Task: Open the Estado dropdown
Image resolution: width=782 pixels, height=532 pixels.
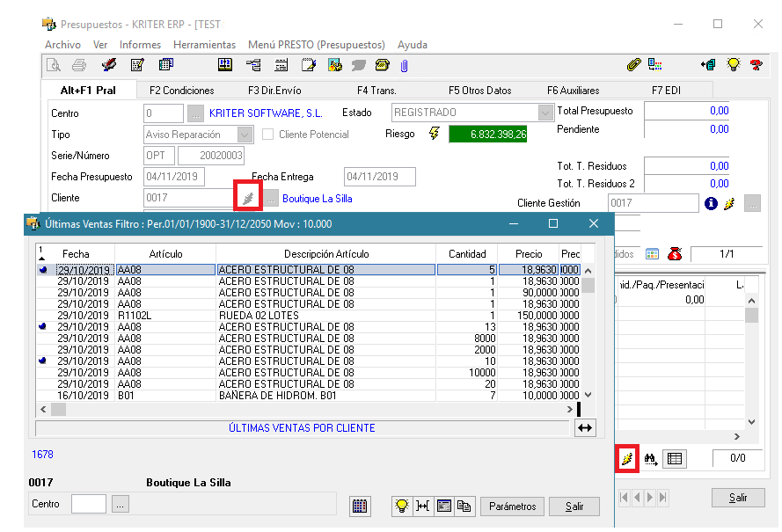Action: [546, 113]
